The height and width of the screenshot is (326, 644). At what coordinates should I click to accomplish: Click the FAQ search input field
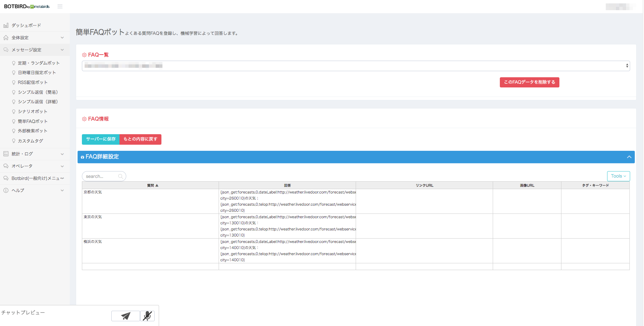click(x=104, y=176)
